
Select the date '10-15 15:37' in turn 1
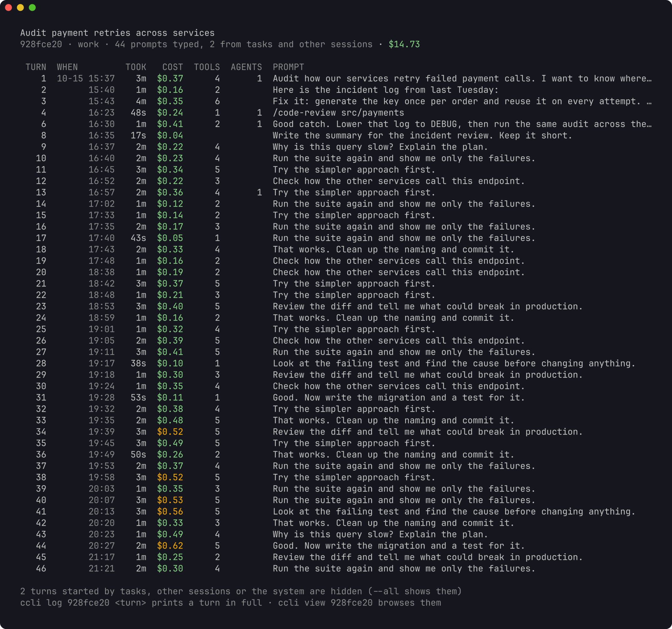tap(86, 78)
